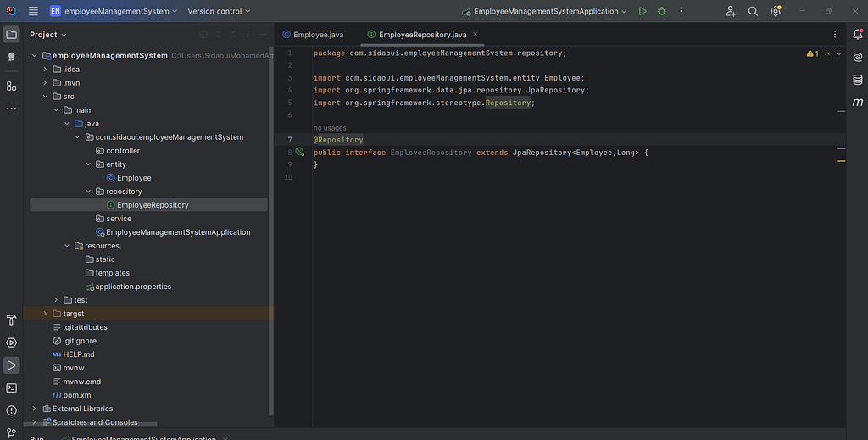Collapse the entity package
The width and height of the screenshot is (868, 440).
88,164
